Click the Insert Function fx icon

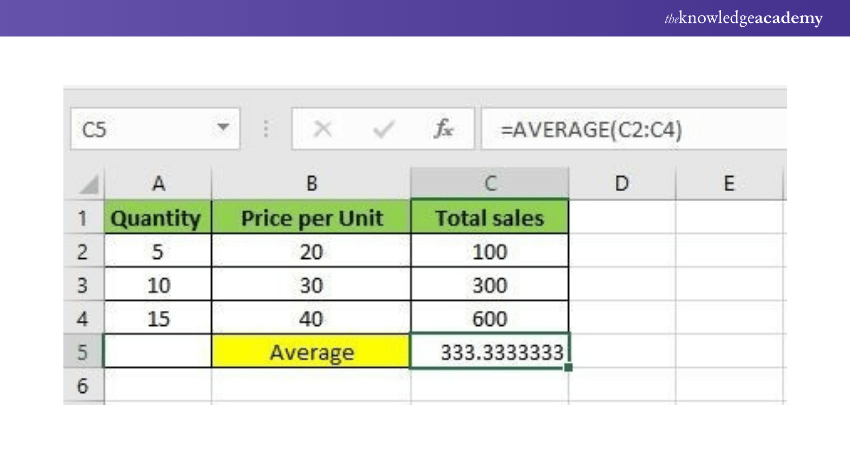(x=444, y=129)
